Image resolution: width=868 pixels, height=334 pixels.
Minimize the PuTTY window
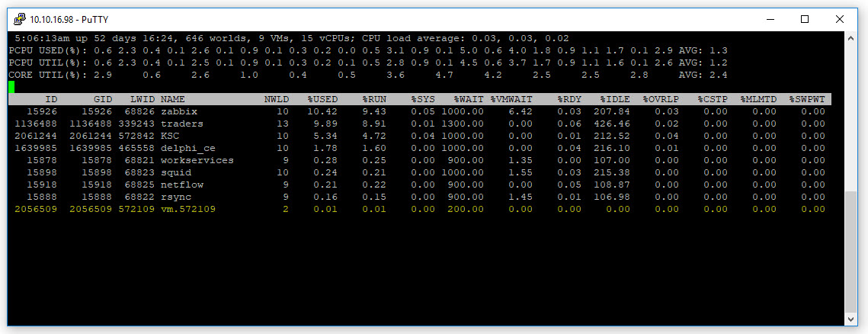pyautogui.click(x=770, y=19)
